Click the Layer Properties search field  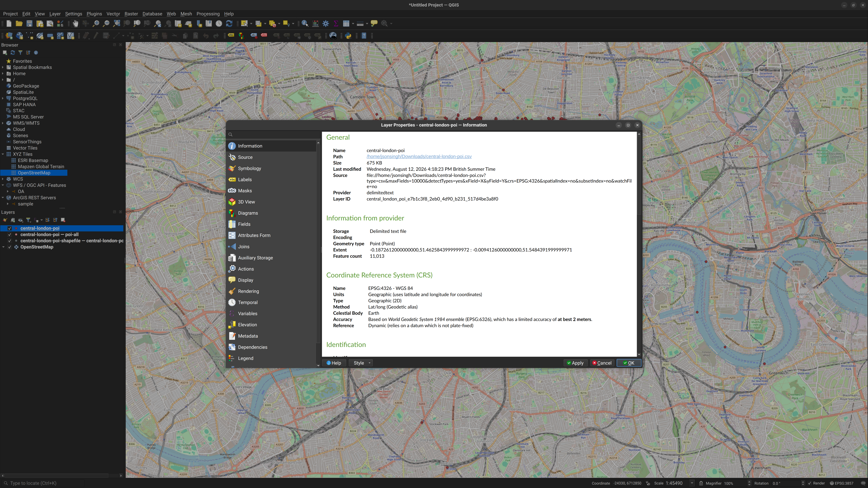[273, 135]
